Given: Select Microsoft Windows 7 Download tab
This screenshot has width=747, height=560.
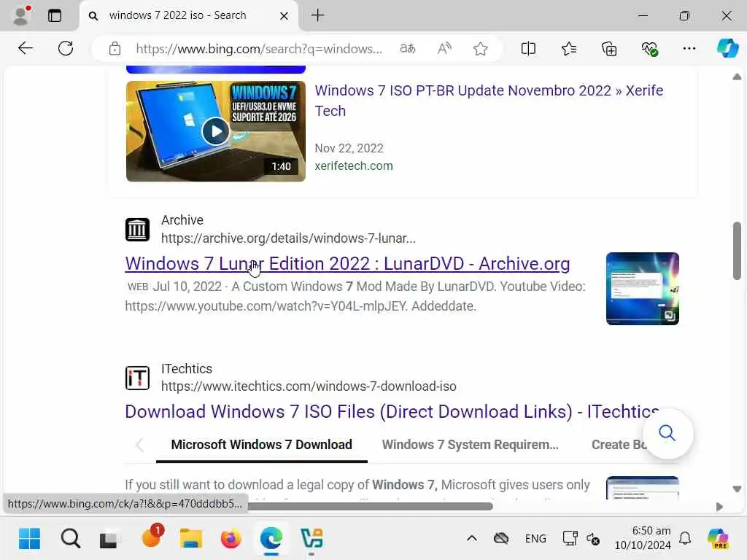Looking at the screenshot, I should coord(262,445).
